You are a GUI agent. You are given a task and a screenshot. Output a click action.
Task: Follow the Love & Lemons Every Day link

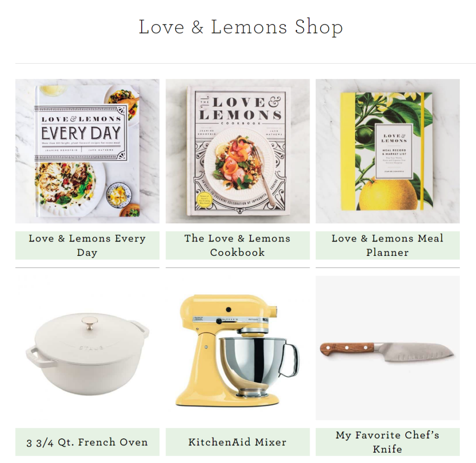click(87, 246)
